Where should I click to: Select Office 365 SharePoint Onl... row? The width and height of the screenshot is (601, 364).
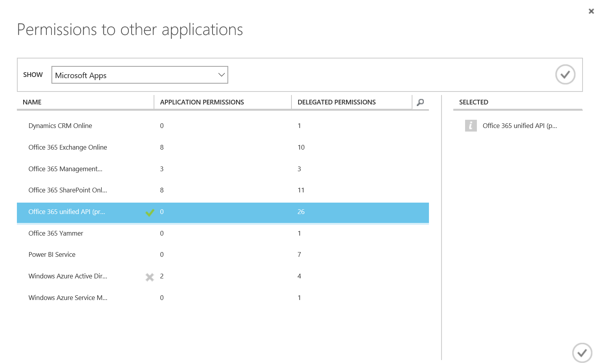click(x=223, y=190)
